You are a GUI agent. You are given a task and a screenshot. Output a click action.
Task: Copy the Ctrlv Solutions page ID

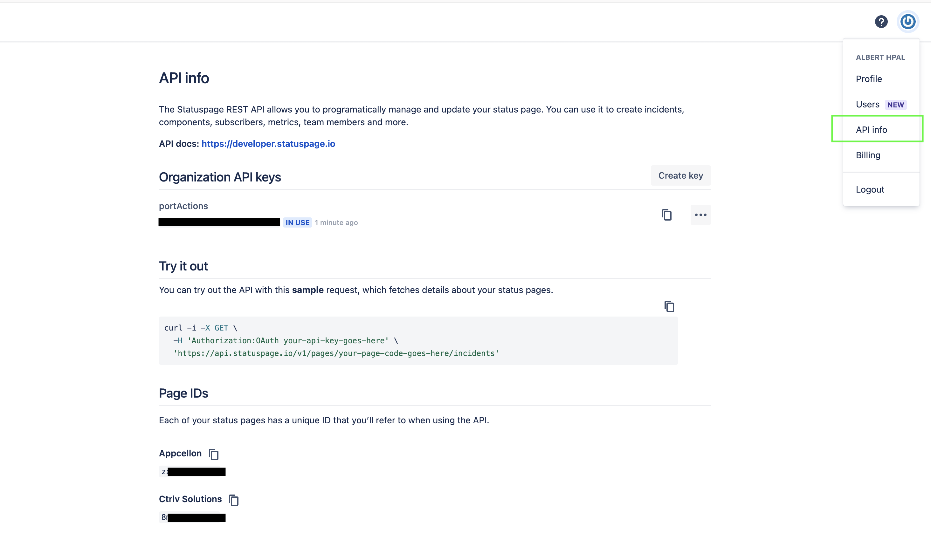tap(234, 500)
